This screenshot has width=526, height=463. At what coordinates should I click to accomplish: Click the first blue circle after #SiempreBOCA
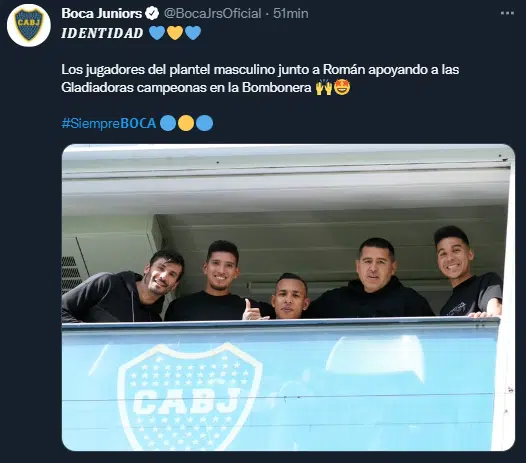click(x=168, y=123)
